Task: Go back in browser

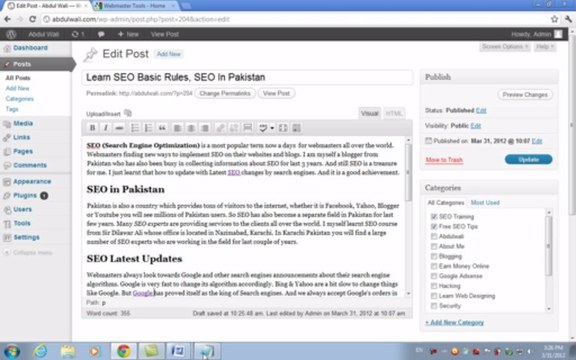Action: pos(7,19)
